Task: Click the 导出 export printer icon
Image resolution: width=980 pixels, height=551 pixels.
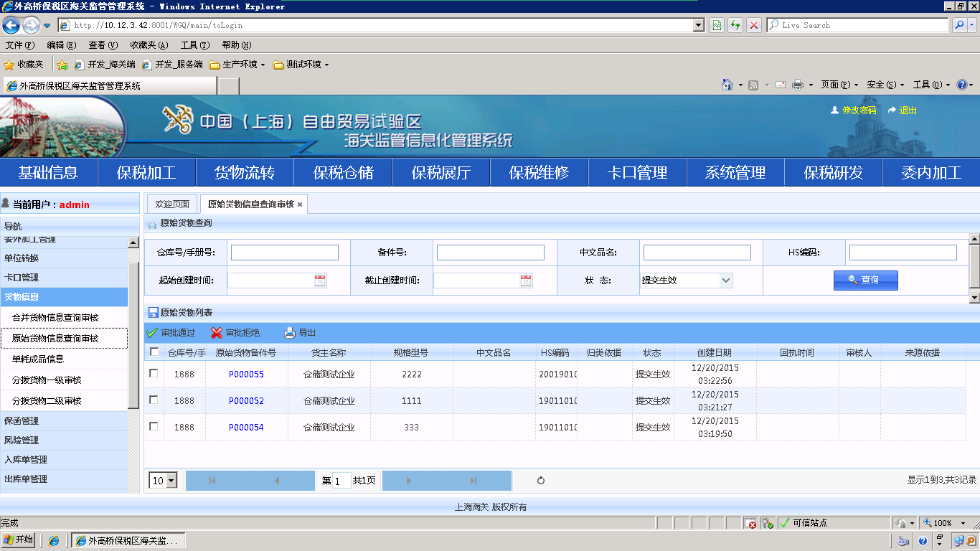Action: coord(290,333)
